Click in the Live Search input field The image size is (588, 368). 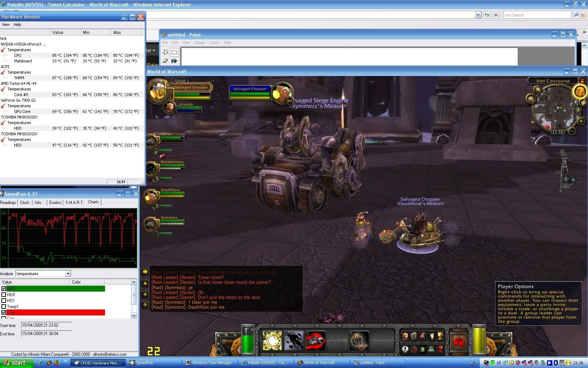pyautogui.click(x=537, y=15)
